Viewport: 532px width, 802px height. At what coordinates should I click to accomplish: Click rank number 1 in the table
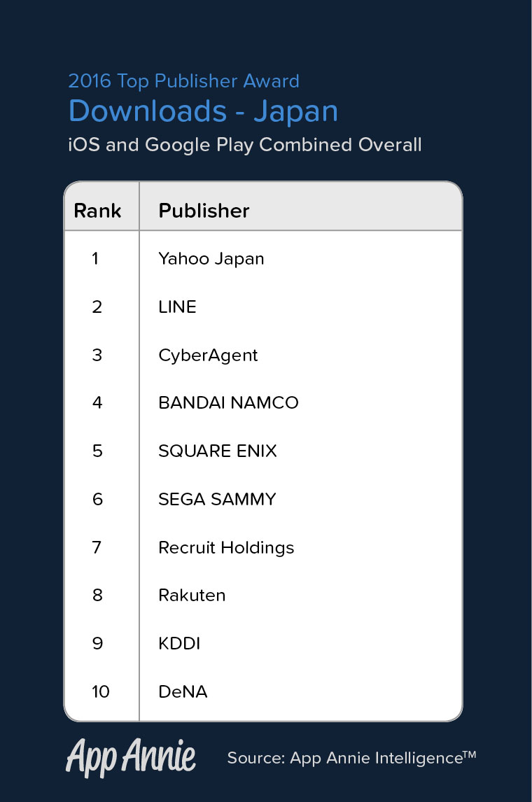pos(95,259)
